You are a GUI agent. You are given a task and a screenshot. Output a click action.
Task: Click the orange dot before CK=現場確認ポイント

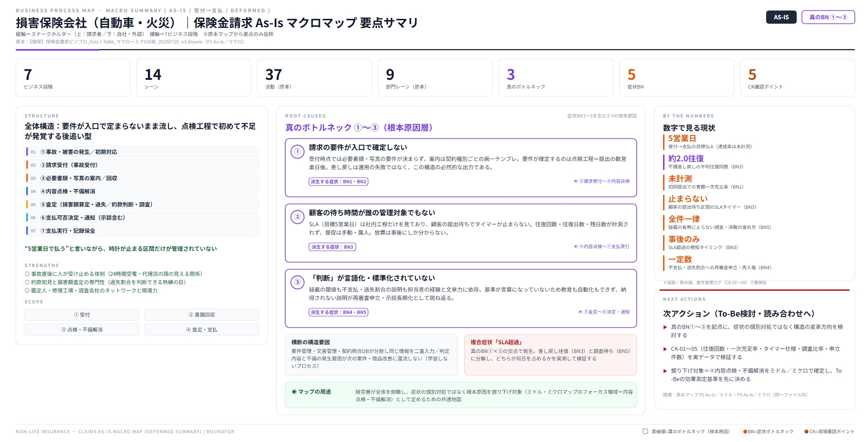pos(807,431)
